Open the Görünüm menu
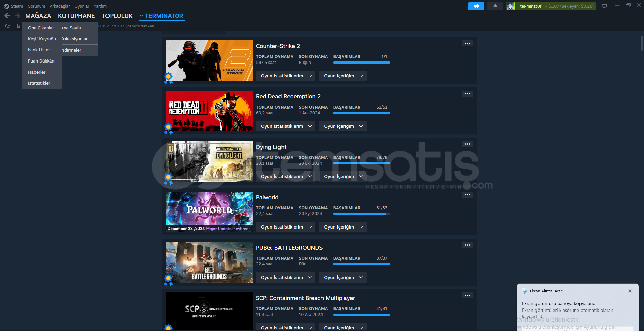This screenshot has width=644, height=331. pos(36,6)
